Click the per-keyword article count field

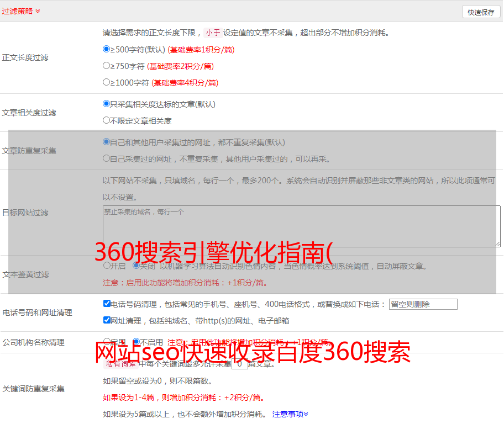240,364
